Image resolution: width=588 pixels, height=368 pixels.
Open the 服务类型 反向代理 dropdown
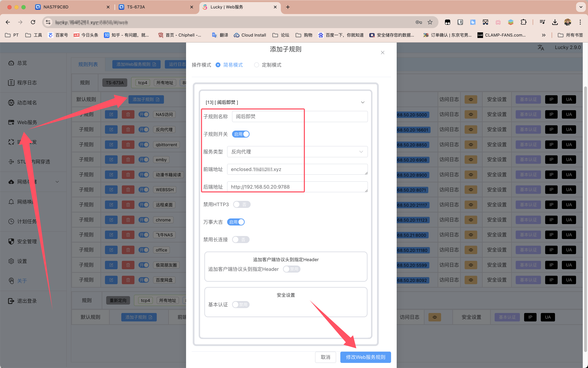tap(297, 152)
